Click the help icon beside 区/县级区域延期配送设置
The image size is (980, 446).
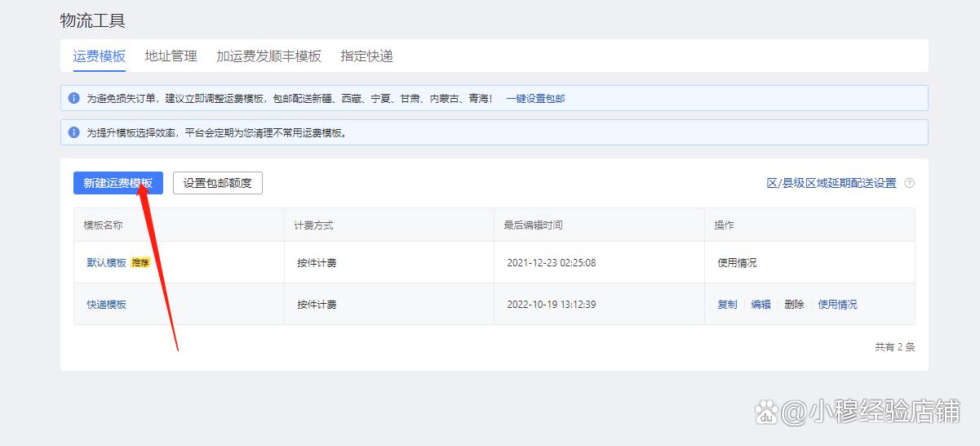[x=909, y=183]
